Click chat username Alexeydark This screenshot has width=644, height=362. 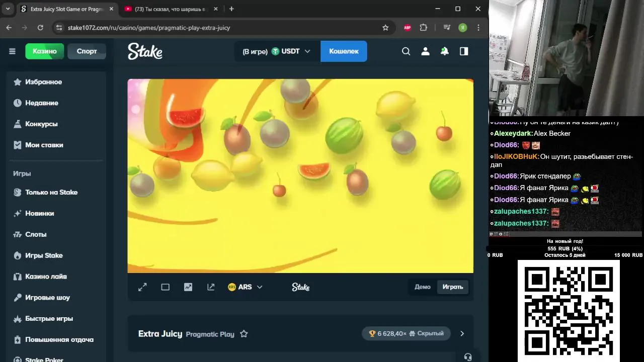tap(513, 134)
